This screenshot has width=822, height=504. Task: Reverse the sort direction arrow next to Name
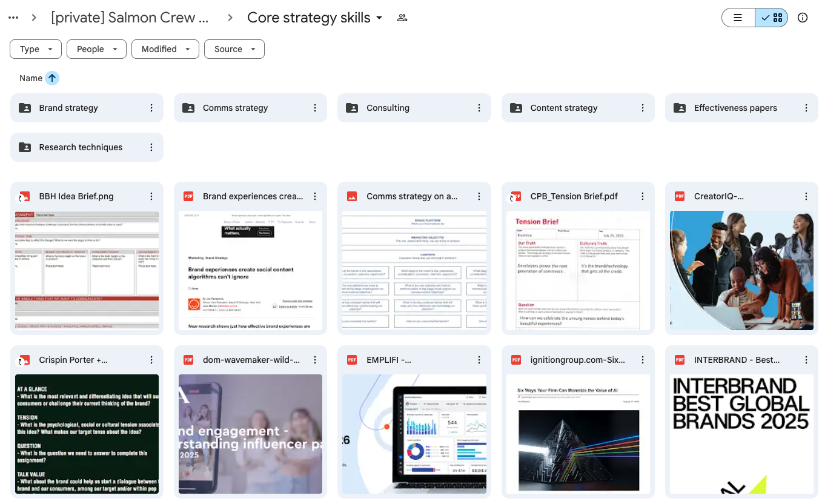[x=52, y=78]
